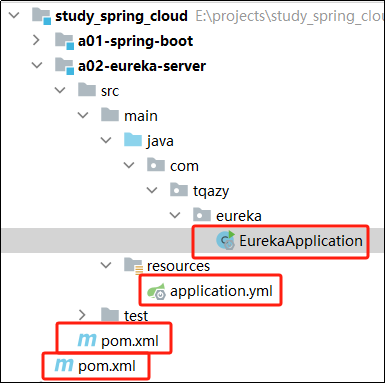
Task: Click the Maven icon of the module pom.xml
Action: 87,340
